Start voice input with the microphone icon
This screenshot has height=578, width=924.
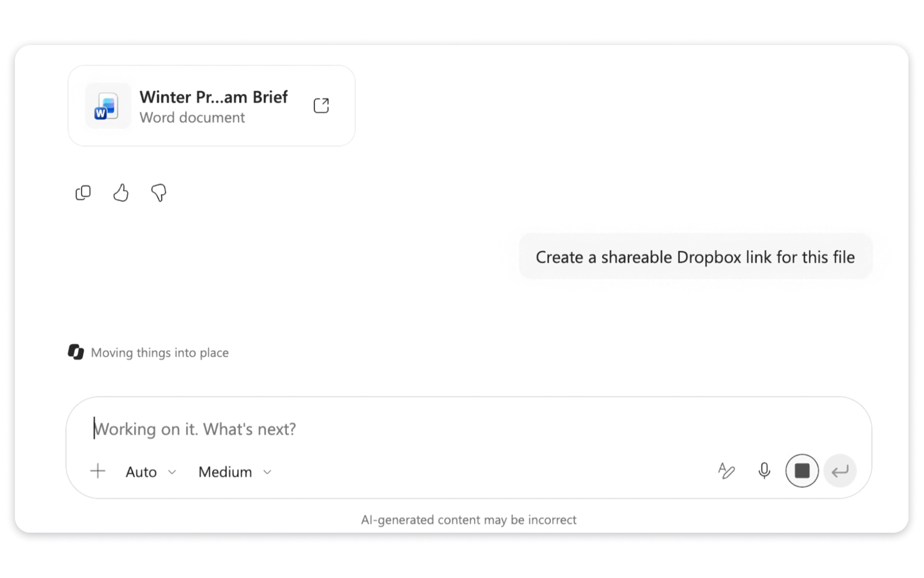764,471
